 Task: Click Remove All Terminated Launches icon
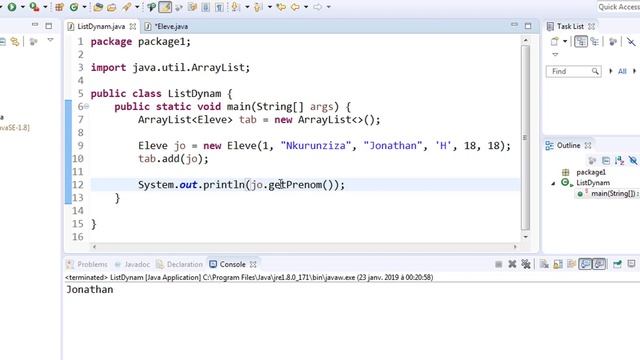[526, 264]
